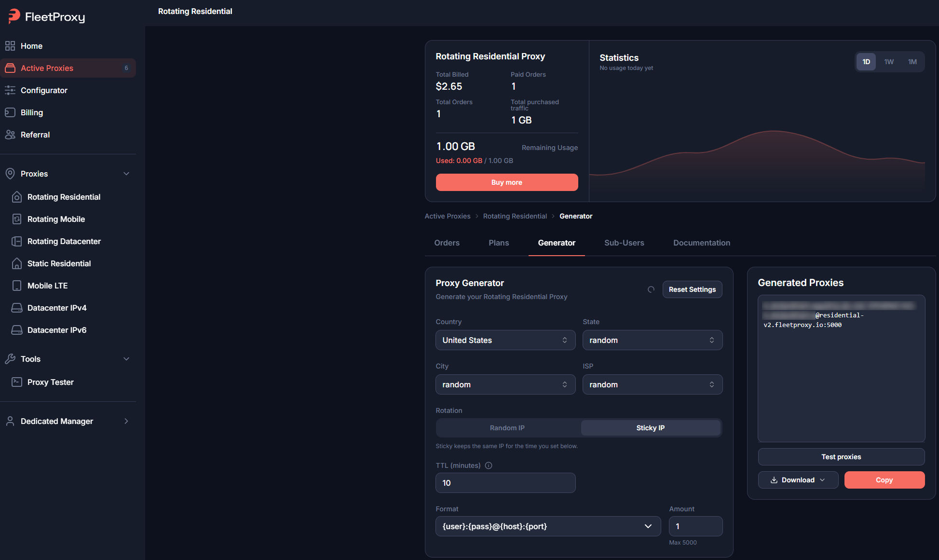Switch to the Plans tab
This screenshot has width=939, height=560.
tap(499, 243)
